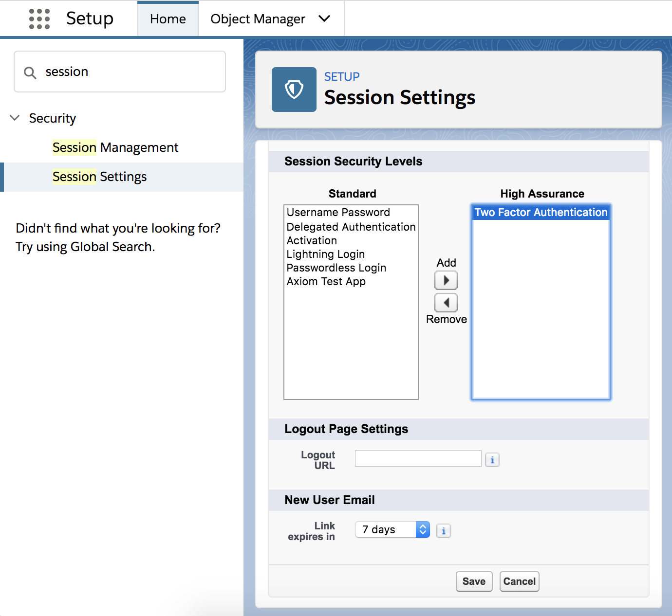Select Username Password in the Standard list

point(338,212)
